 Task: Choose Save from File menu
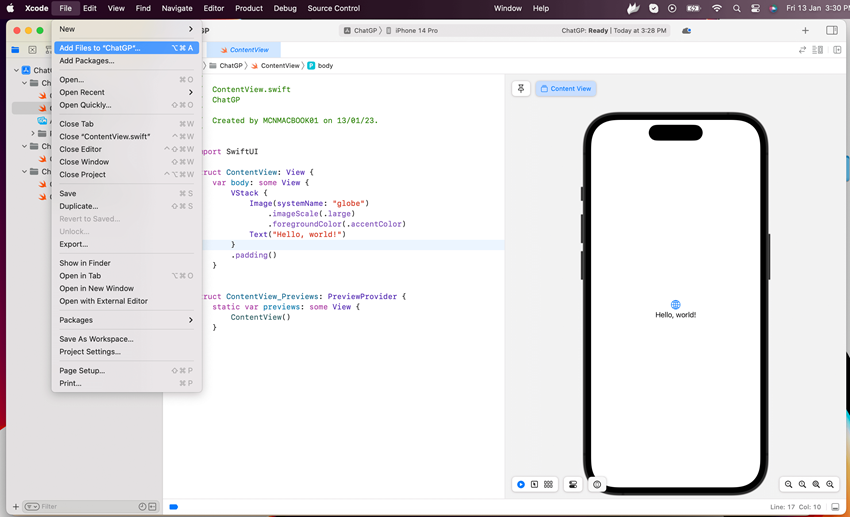[126, 193]
